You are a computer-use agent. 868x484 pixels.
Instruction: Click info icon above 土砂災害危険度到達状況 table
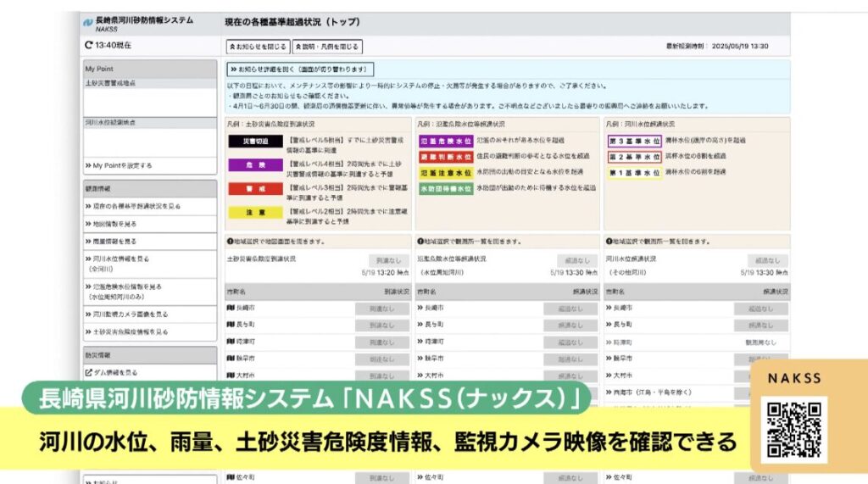(x=230, y=242)
